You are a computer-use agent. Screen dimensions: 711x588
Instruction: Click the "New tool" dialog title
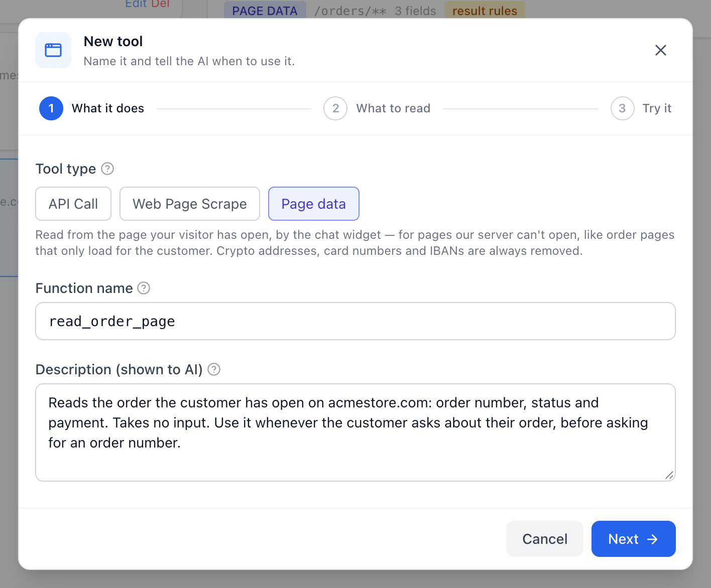point(113,41)
